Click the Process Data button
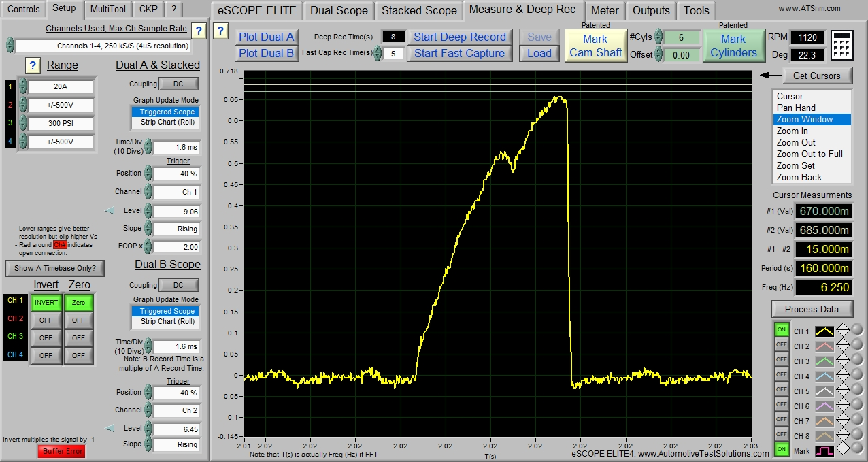The height and width of the screenshot is (462, 868). coord(811,308)
